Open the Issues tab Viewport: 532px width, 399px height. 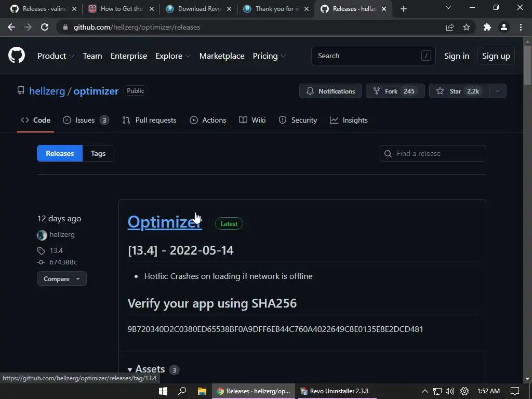tap(86, 120)
